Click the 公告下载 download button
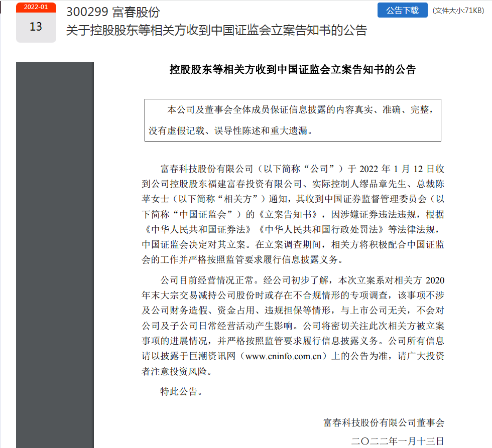 [402, 11]
